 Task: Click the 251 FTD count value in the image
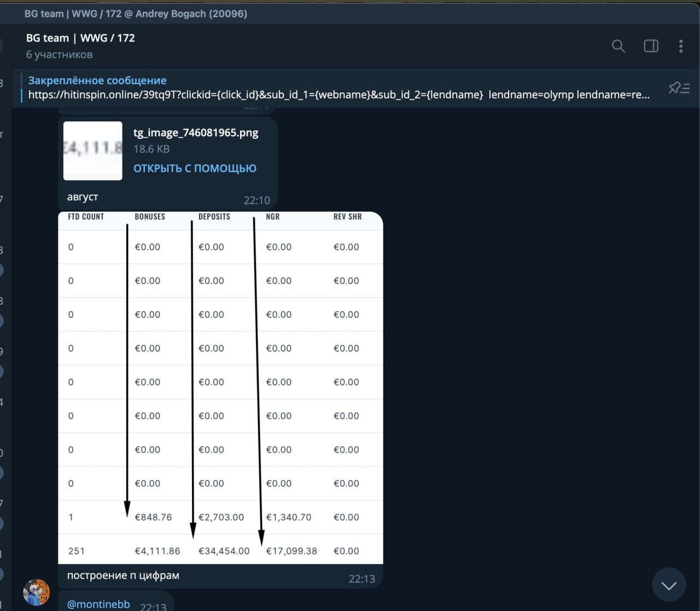tap(77, 551)
